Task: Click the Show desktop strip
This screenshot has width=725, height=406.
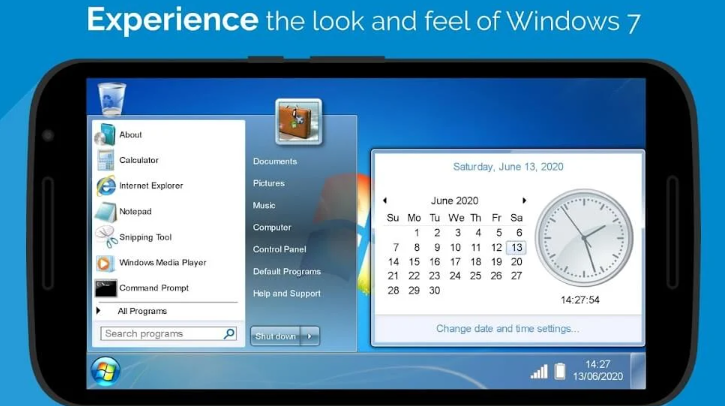Action: [638, 371]
